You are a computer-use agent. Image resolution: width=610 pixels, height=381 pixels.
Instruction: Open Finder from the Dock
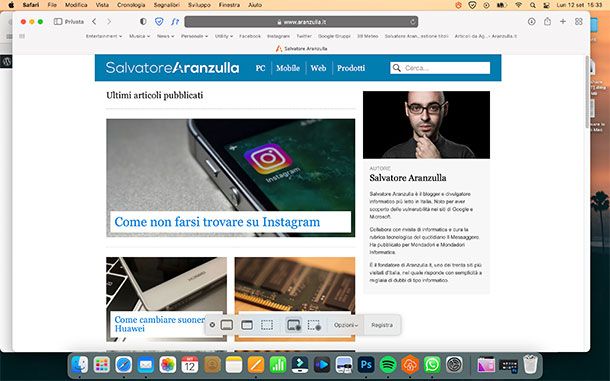pyautogui.click(x=80, y=365)
